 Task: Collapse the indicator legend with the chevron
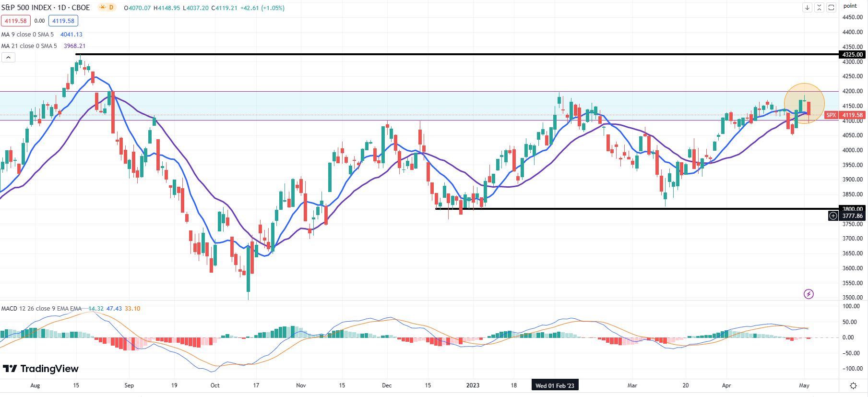tap(9, 58)
